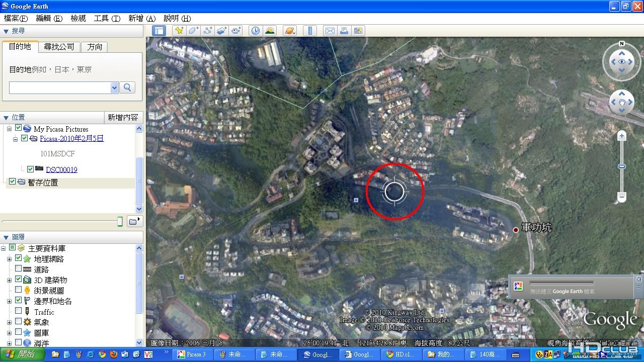Select the add path tool
Image resolution: width=644 pixels, height=362 pixels.
tap(208, 31)
